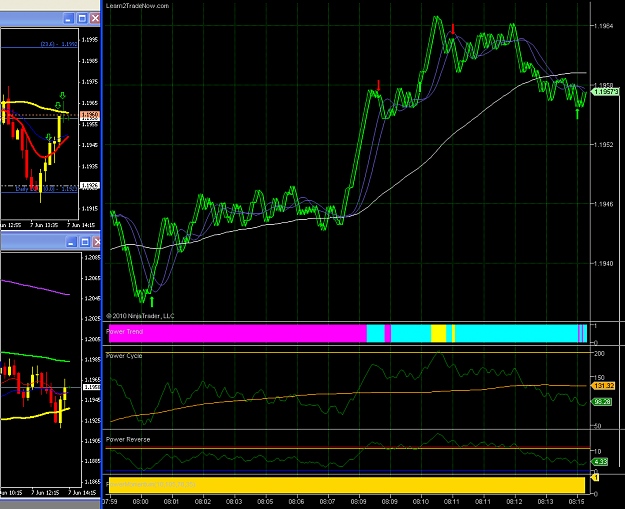Click the 08:05 time axis label
This screenshot has width=625, height=509.
click(x=265, y=501)
